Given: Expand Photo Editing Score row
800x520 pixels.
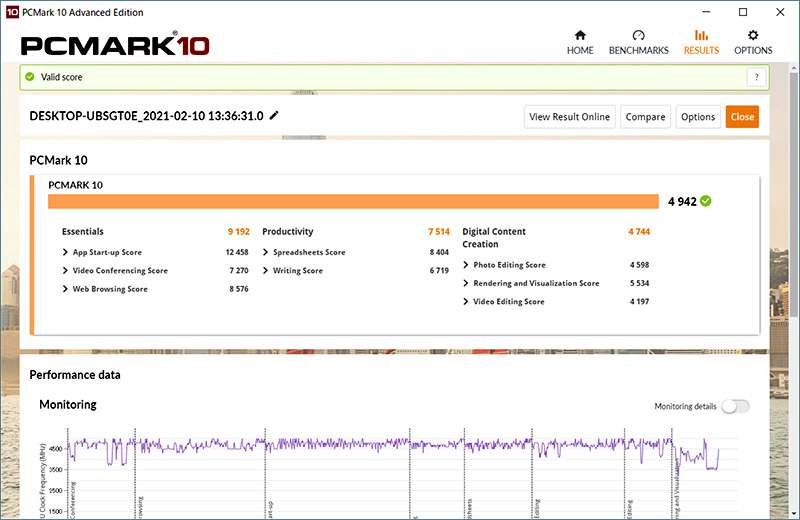Looking at the screenshot, I should coord(466,265).
